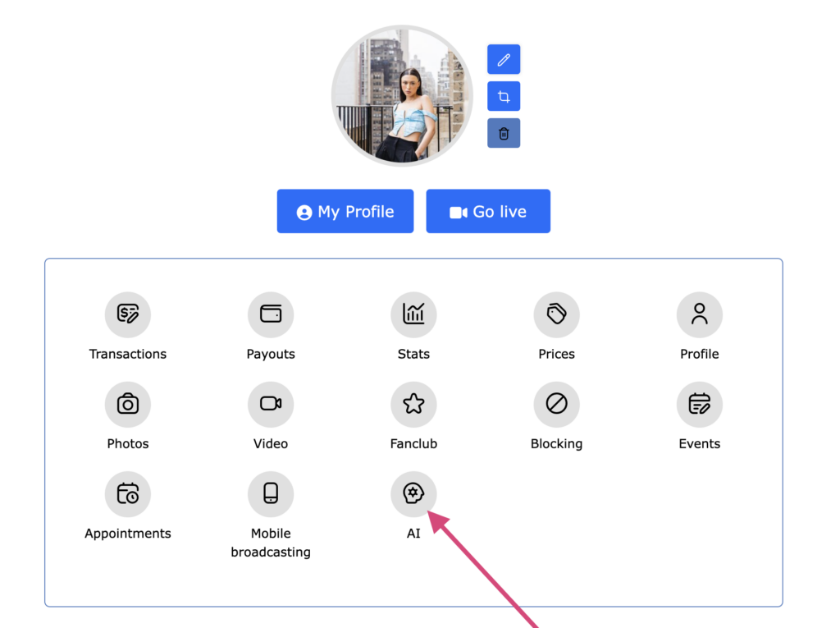
Task: Open the AI settings icon
Action: point(413,493)
